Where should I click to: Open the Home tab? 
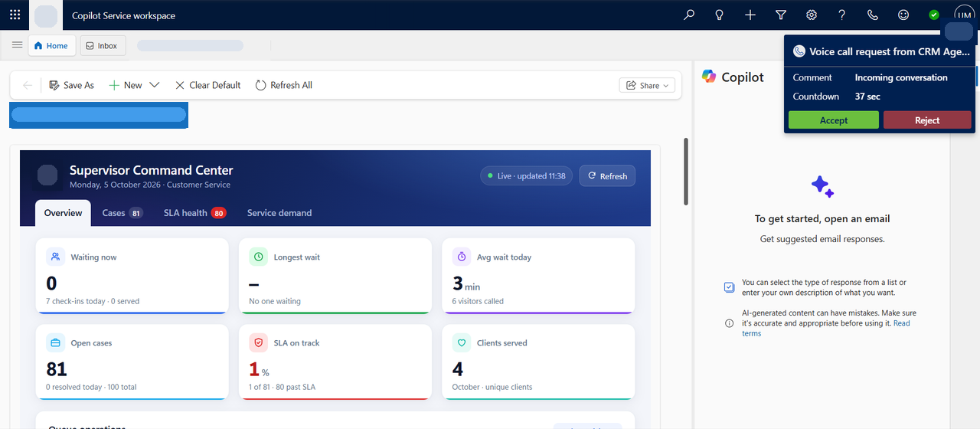tap(52, 46)
